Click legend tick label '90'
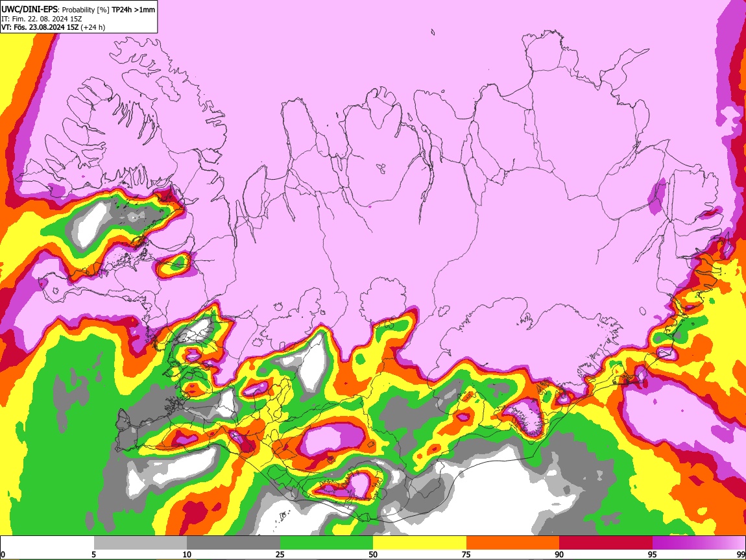 (559, 555)
